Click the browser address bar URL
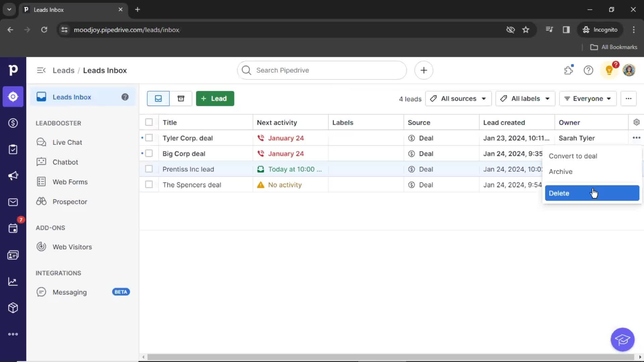Viewport: 644px width, 362px height. (127, 30)
